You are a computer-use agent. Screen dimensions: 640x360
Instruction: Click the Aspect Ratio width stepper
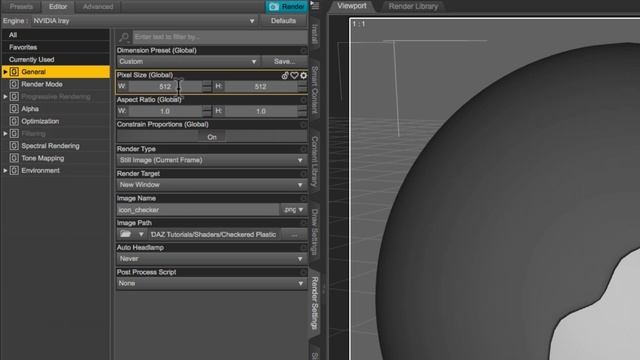coord(207,111)
